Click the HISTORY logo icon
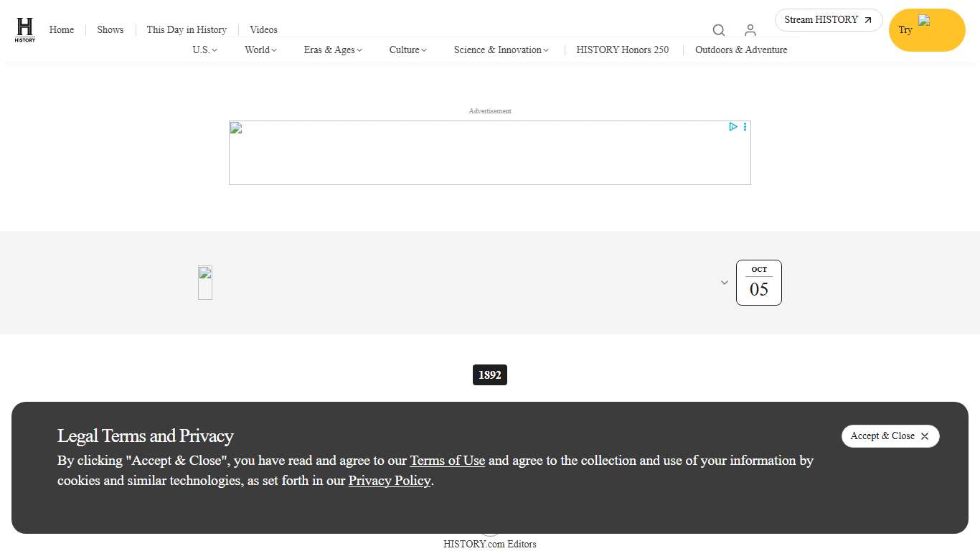Image resolution: width=980 pixels, height=551 pixels. click(25, 30)
